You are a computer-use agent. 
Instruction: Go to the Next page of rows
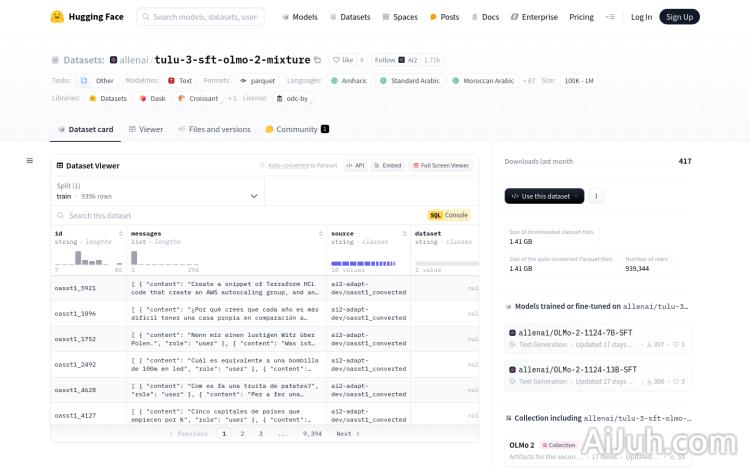[347, 434]
